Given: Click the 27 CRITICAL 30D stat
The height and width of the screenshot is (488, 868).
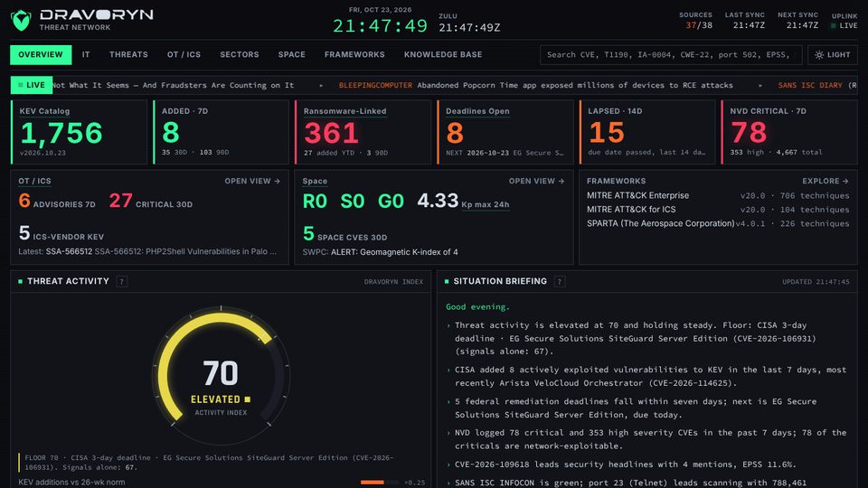Looking at the screenshot, I should coord(151,201).
